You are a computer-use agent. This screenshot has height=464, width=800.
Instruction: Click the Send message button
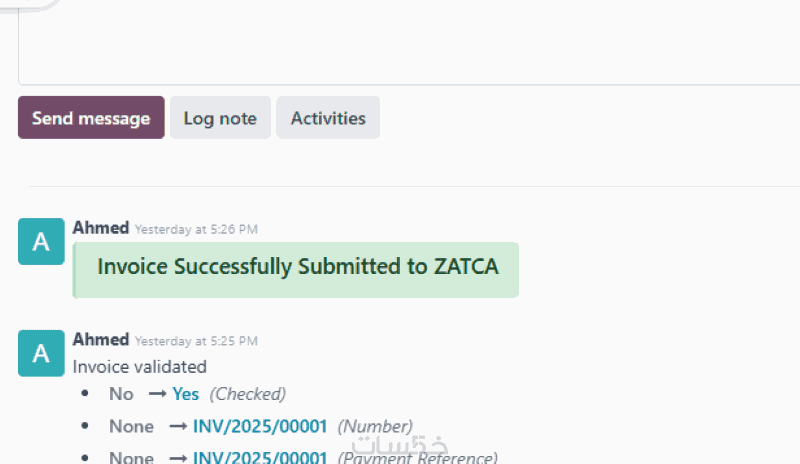click(x=91, y=118)
